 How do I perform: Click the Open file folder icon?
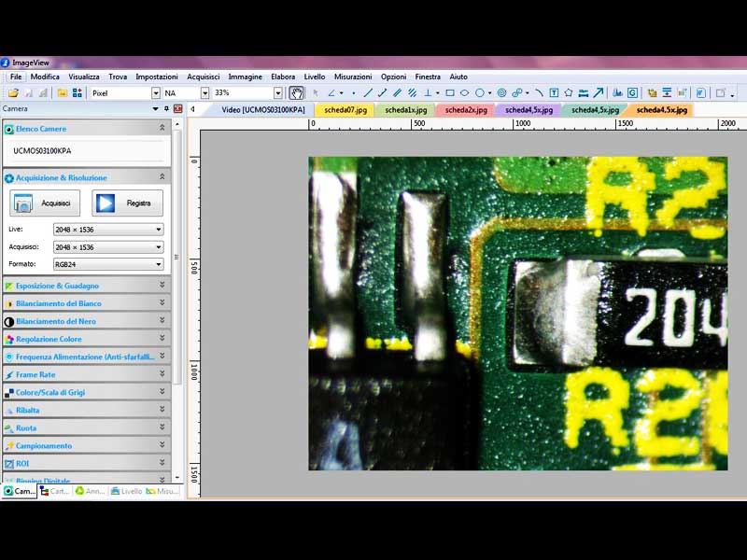(13, 92)
